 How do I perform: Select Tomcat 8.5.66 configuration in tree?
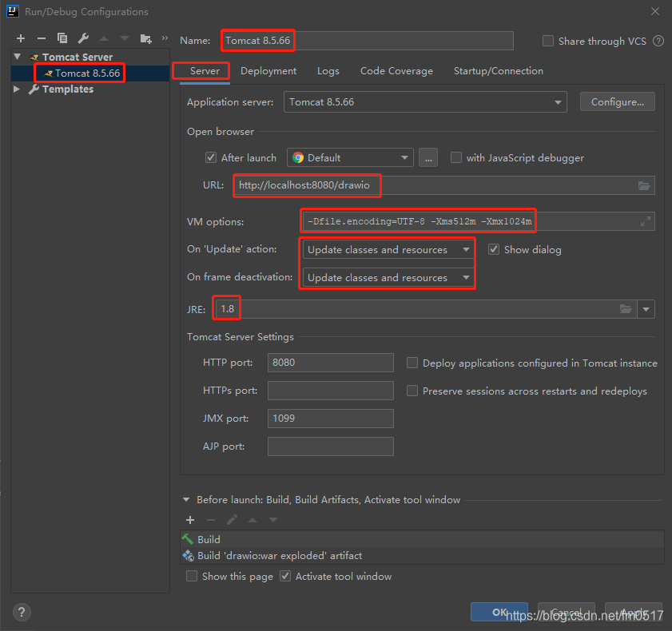pos(90,73)
